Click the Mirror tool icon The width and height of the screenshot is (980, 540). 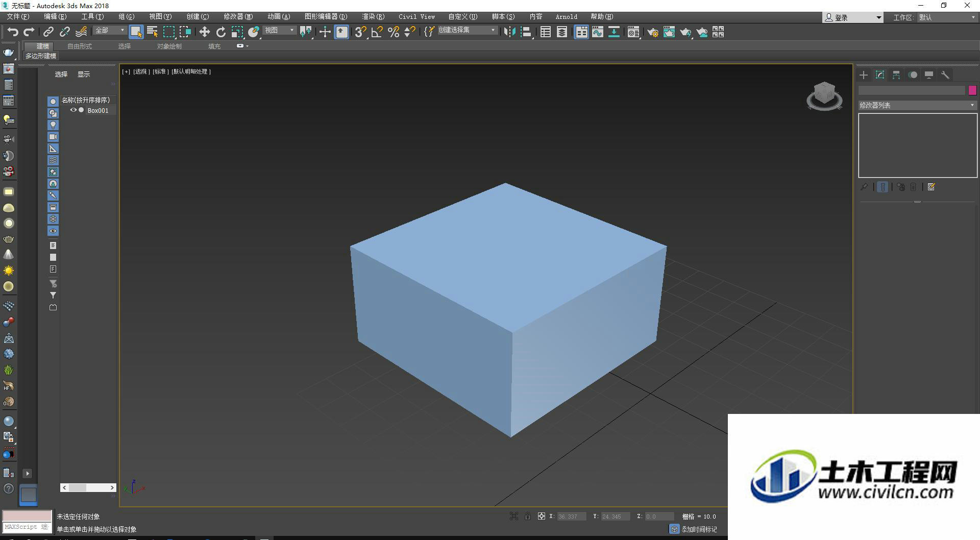pyautogui.click(x=509, y=32)
